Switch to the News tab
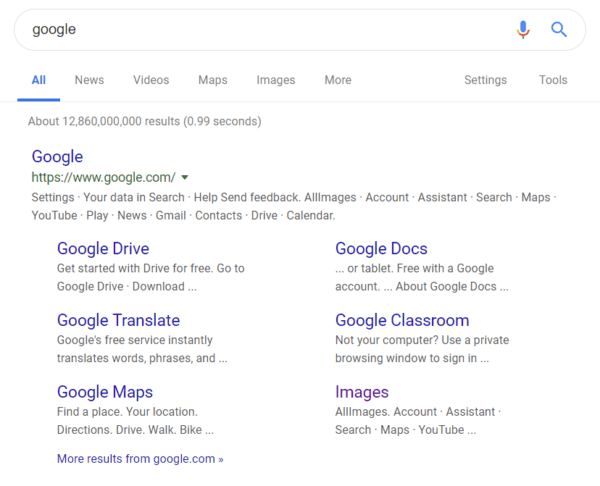The height and width of the screenshot is (486, 600). tap(89, 80)
